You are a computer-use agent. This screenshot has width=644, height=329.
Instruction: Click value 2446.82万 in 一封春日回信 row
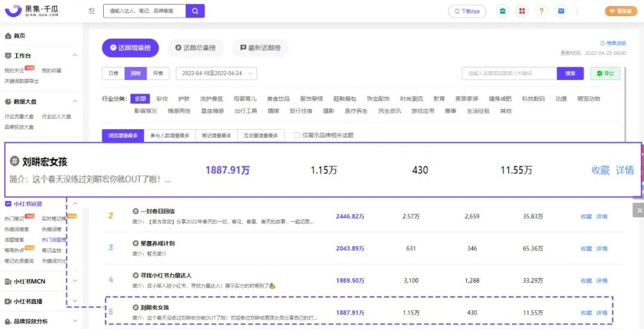click(350, 216)
